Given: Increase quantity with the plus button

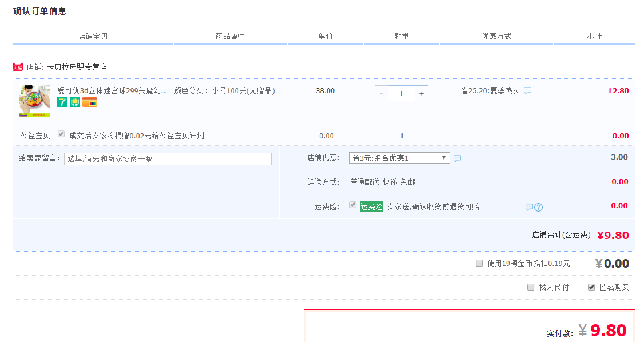Looking at the screenshot, I should point(422,94).
